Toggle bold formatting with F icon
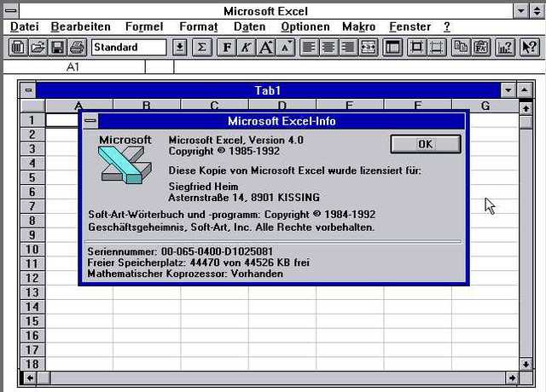The height and width of the screenshot is (392, 546). click(x=227, y=47)
